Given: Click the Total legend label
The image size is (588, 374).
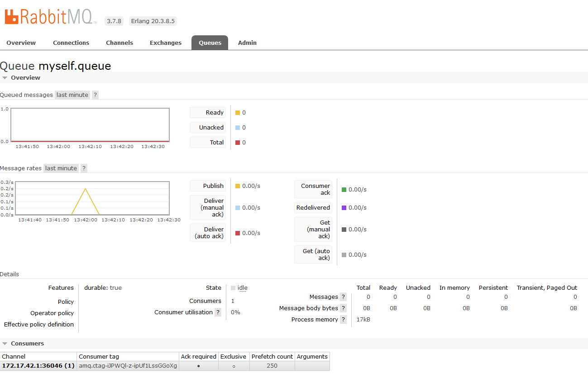Looking at the screenshot, I should pyautogui.click(x=208, y=143).
